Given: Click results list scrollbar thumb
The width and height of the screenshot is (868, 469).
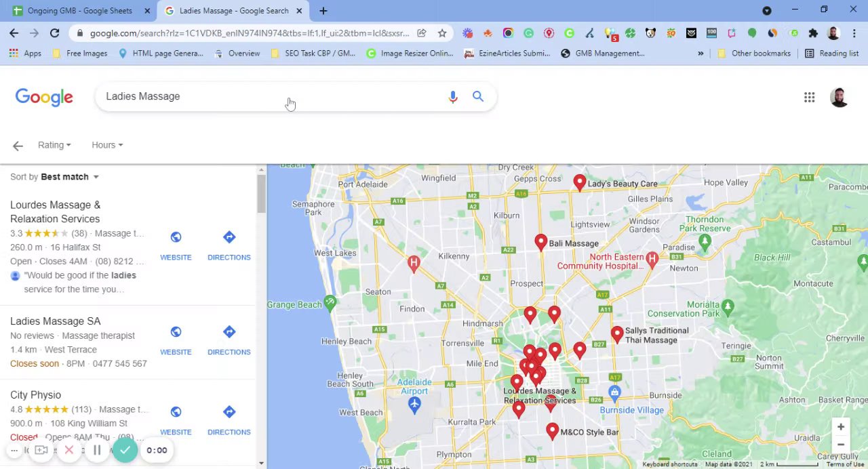Looking at the screenshot, I should 261,194.
